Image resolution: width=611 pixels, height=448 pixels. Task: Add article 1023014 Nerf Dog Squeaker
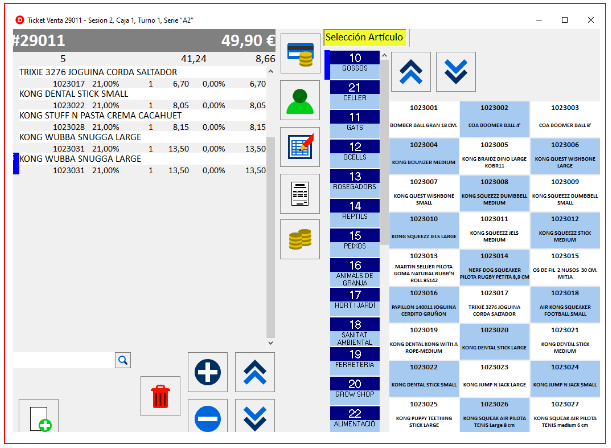(x=494, y=267)
